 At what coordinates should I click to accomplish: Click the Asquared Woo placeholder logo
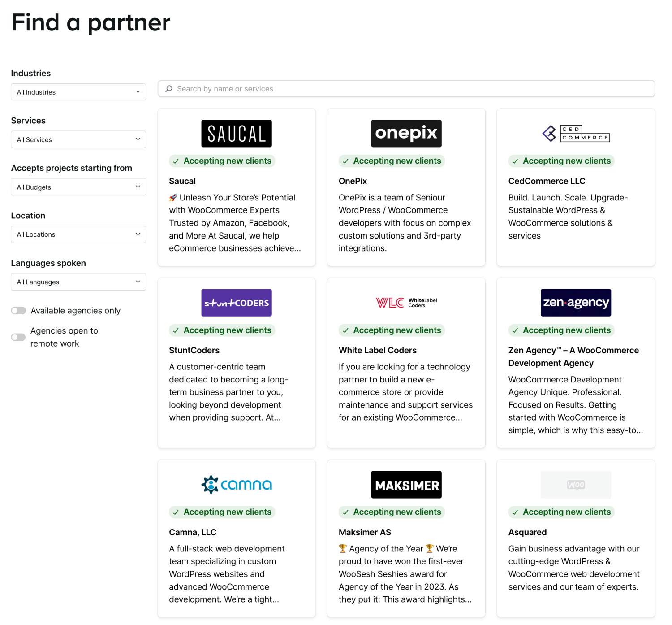click(x=576, y=485)
